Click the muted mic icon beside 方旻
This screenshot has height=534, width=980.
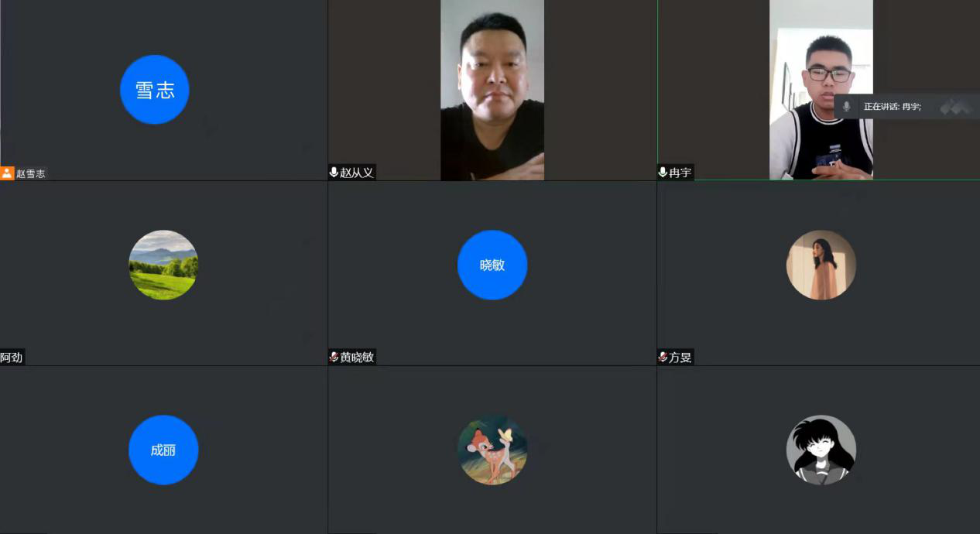663,357
